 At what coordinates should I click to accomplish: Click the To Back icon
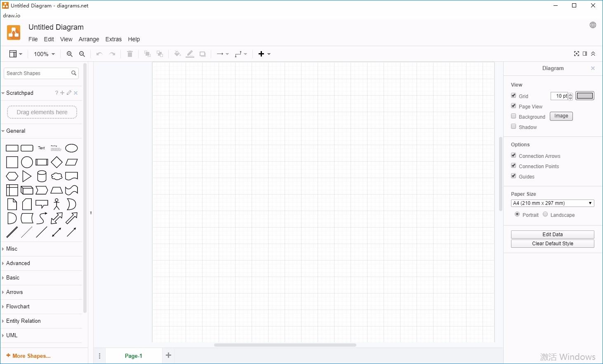pyautogui.click(x=160, y=54)
